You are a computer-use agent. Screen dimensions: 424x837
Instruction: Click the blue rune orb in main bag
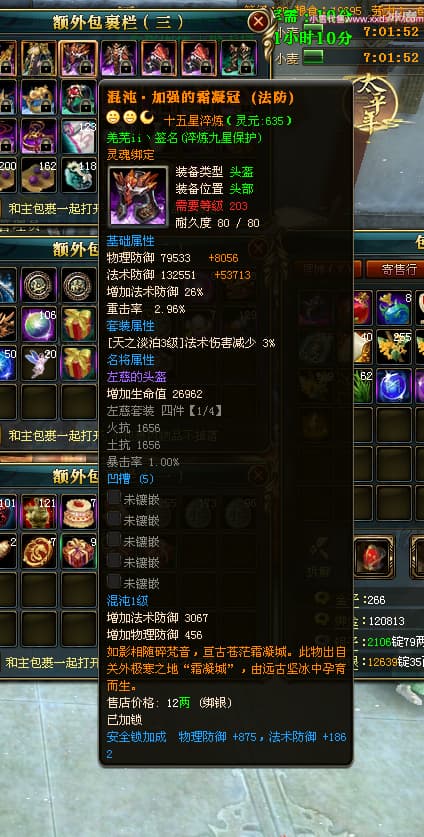point(394,385)
